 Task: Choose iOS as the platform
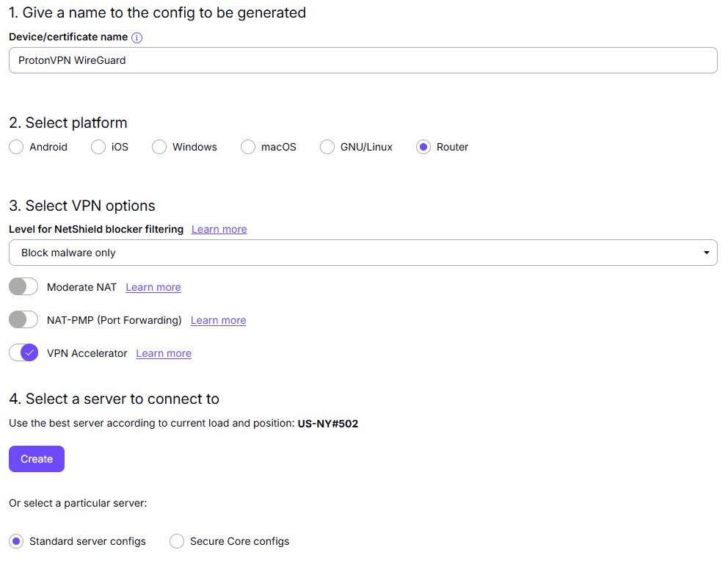point(98,147)
